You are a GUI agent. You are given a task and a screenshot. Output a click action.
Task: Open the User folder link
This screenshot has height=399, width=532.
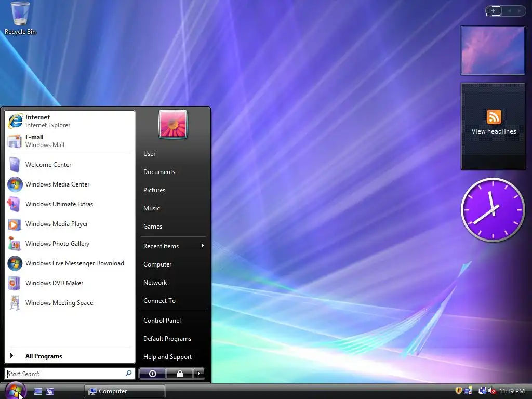[x=149, y=154]
